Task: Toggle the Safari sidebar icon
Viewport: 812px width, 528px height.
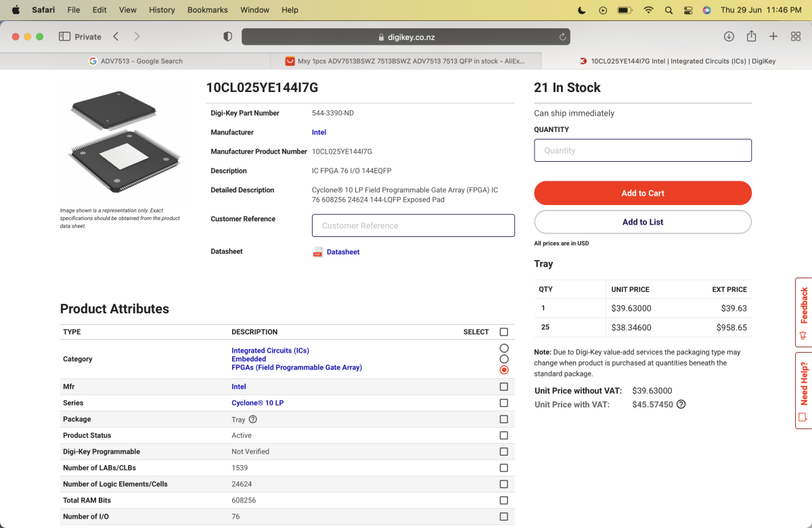Action: [65, 37]
